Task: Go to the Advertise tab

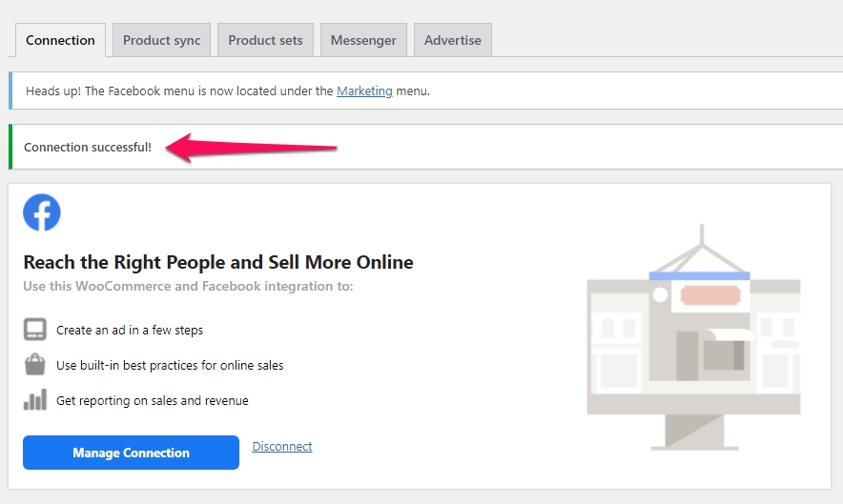Action: click(453, 40)
